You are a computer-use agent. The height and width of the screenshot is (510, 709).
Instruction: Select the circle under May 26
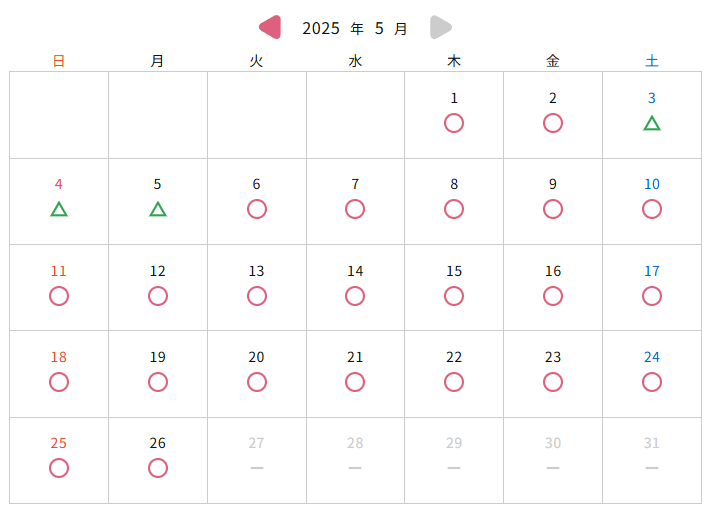[158, 468]
